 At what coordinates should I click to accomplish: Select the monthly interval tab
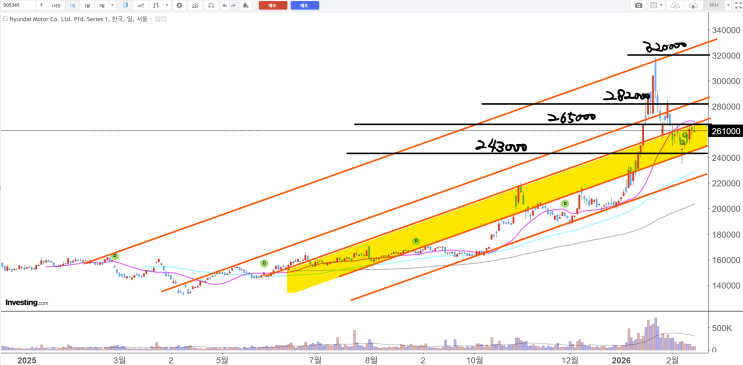pos(101,5)
